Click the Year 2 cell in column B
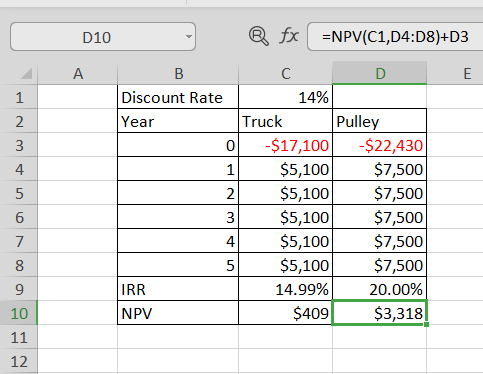Viewport: 483px width, 374px height. tap(178, 193)
